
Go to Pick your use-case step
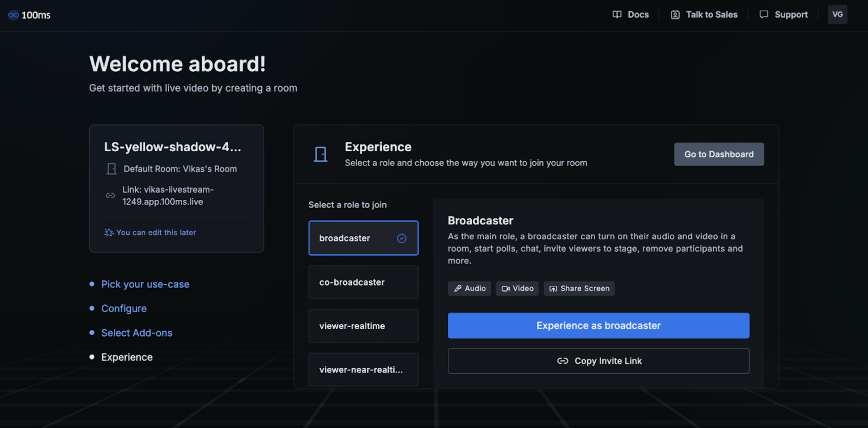pyautogui.click(x=145, y=284)
